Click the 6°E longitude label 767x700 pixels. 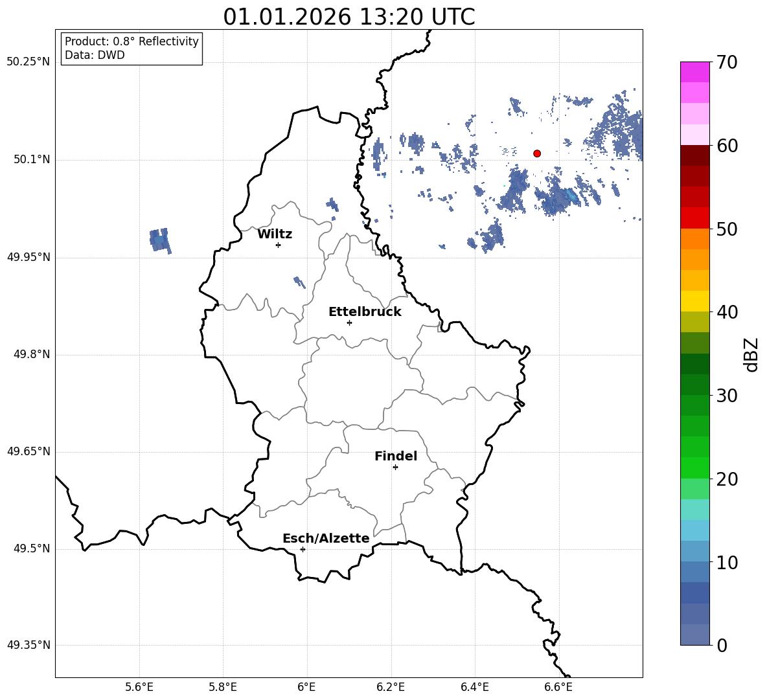(306, 687)
